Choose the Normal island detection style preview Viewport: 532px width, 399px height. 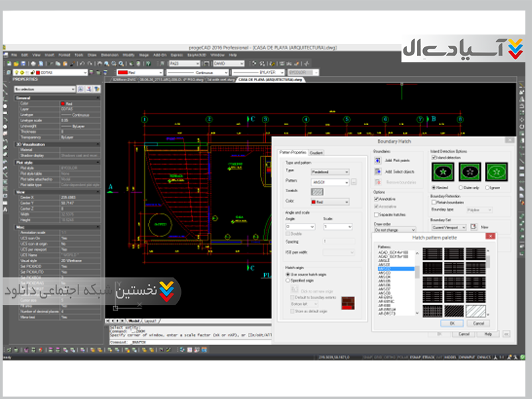coord(444,171)
